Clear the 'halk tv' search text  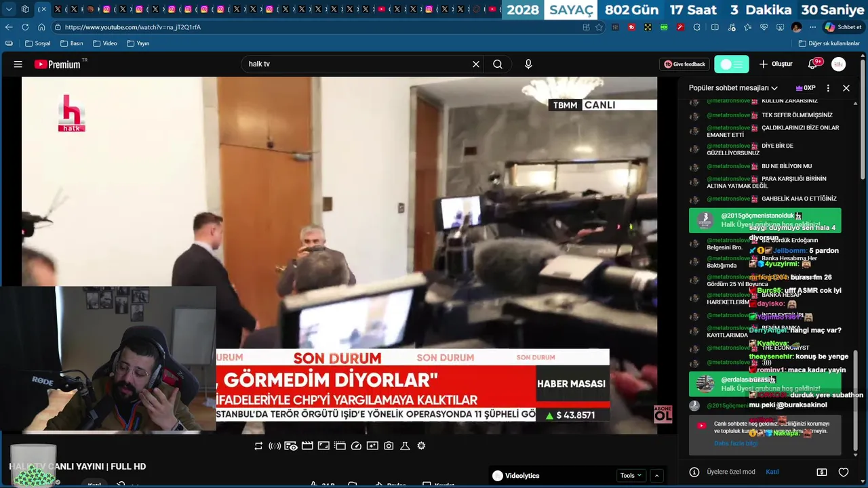476,64
